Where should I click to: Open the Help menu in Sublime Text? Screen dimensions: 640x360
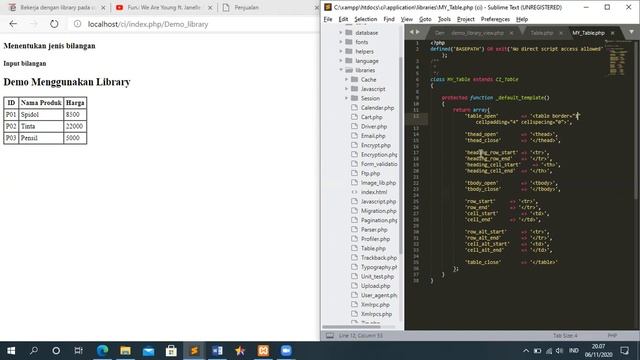522,19
